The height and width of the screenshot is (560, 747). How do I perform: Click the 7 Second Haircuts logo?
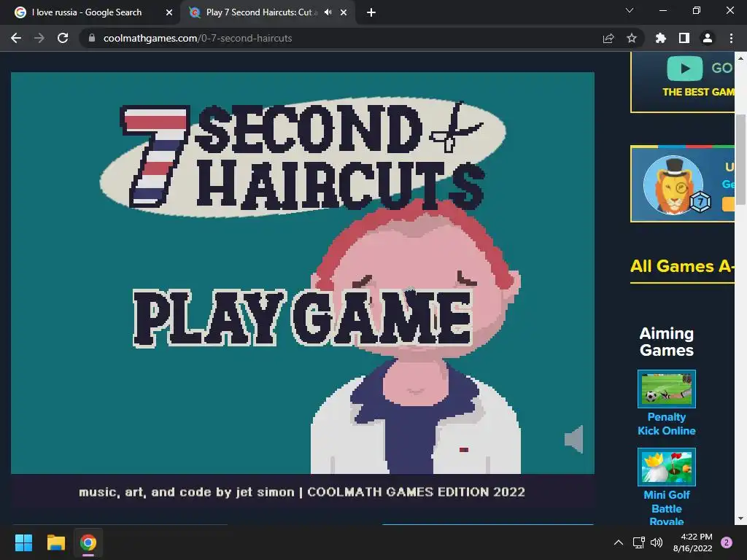[303, 157]
